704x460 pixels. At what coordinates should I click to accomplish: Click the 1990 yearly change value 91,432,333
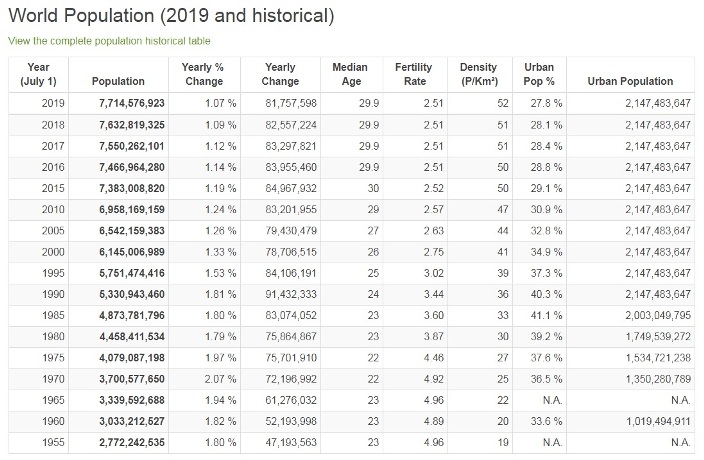click(291, 295)
